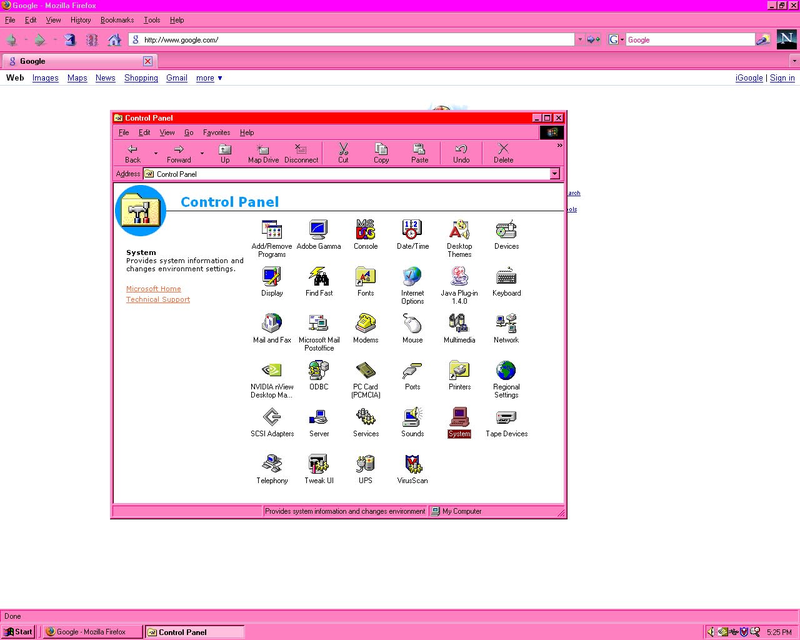Viewport: 800px width, 640px height.
Task: Select the Devices icon
Action: (x=506, y=235)
